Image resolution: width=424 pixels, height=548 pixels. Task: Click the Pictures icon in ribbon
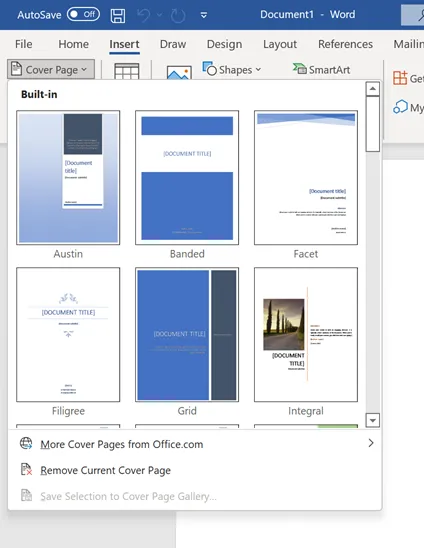click(x=179, y=73)
